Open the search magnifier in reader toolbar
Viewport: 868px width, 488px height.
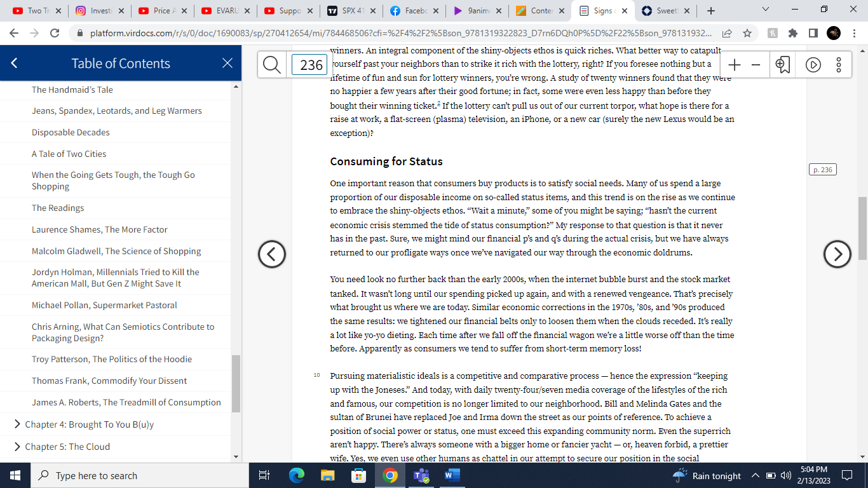click(272, 65)
